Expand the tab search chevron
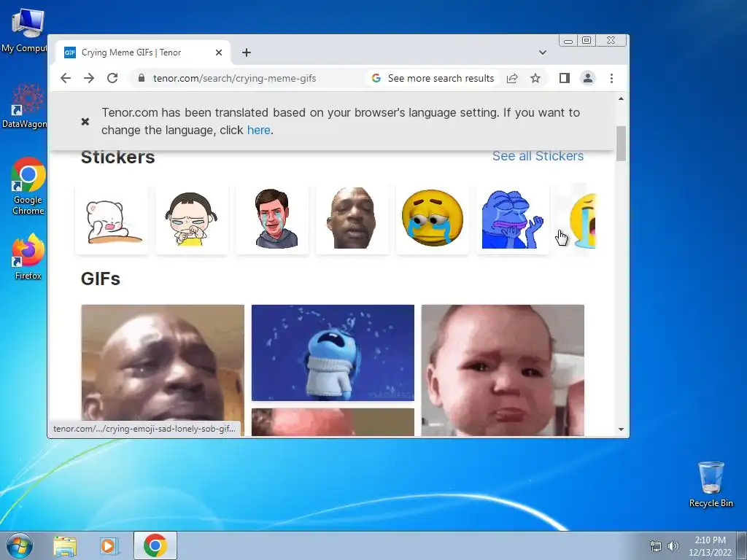This screenshot has width=747, height=560. tap(543, 52)
